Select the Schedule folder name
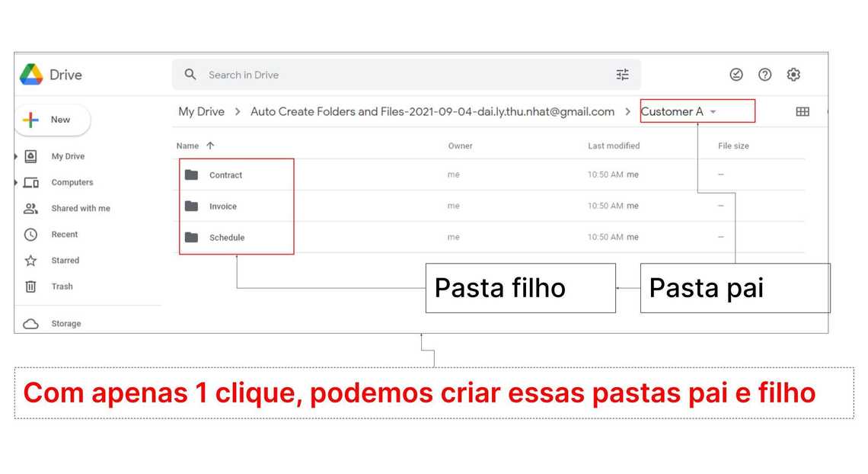868x474 pixels. (x=227, y=238)
